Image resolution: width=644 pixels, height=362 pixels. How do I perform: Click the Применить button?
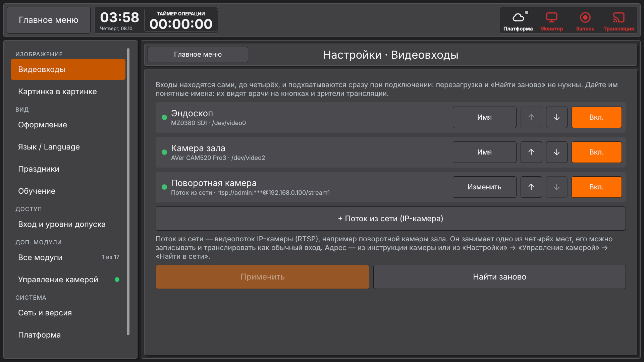pos(262,277)
